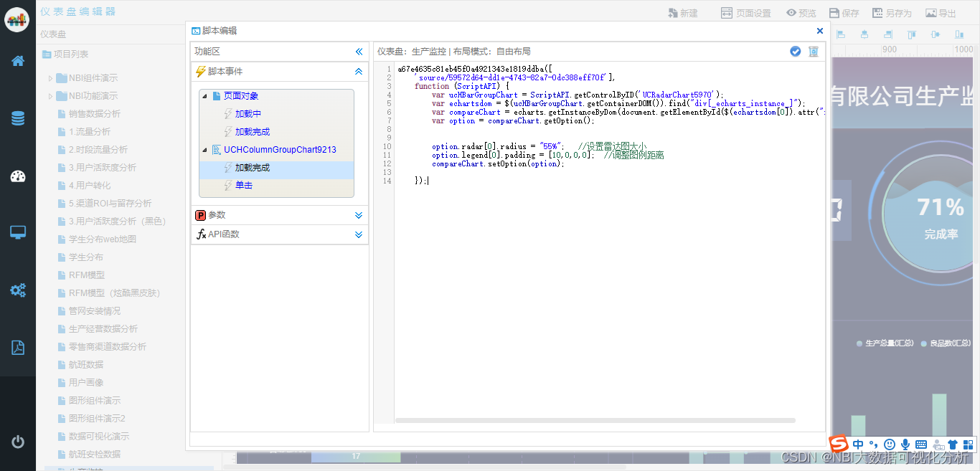
Task: Click 保存 in the top toolbar
Action: pos(844,13)
